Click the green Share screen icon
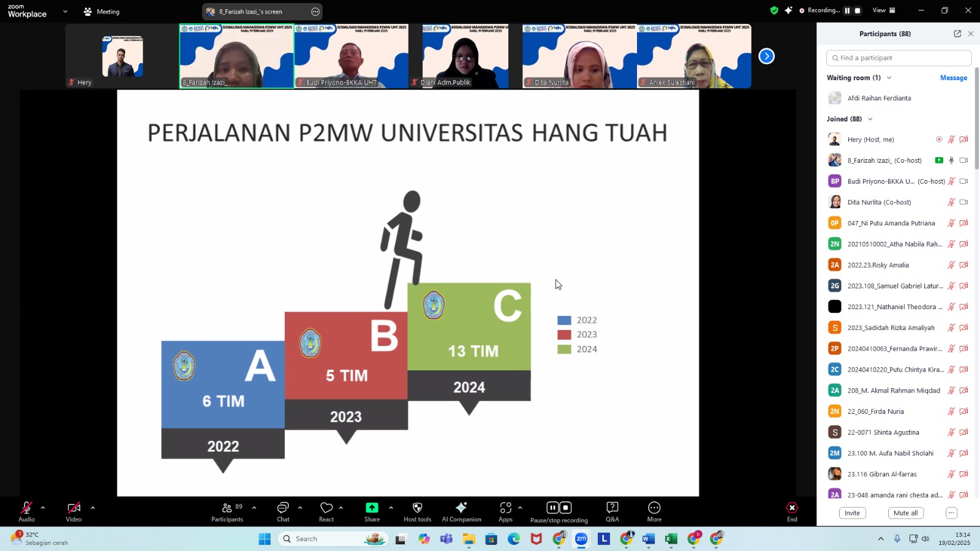This screenshot has width=980, height=551. [x=372, y=508]
